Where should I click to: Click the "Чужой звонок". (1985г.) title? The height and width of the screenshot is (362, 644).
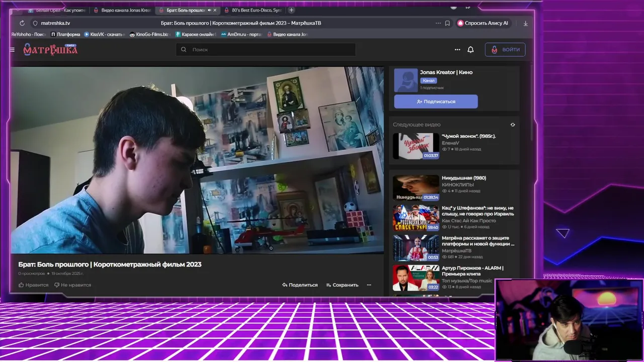tap(468, 136)
